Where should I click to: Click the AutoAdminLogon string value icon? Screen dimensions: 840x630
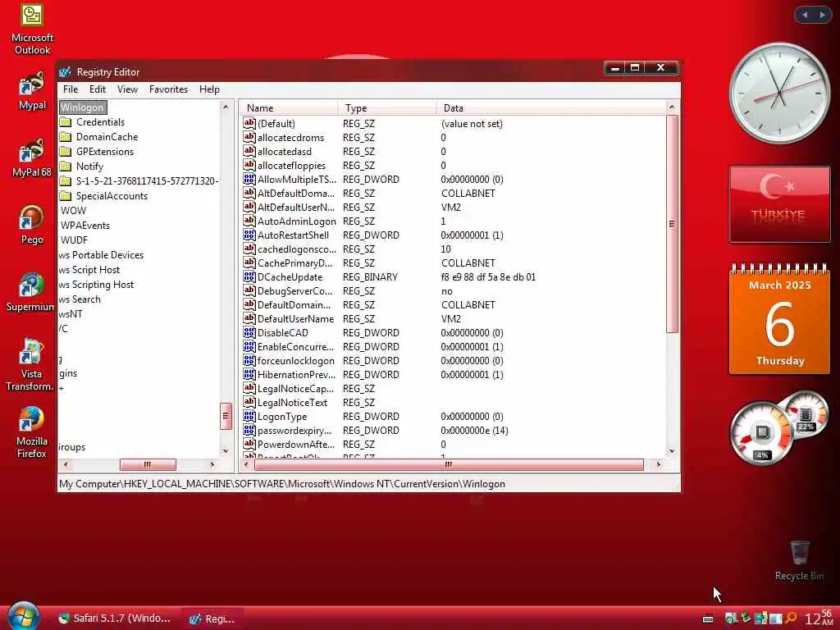(x=249, y=221)
